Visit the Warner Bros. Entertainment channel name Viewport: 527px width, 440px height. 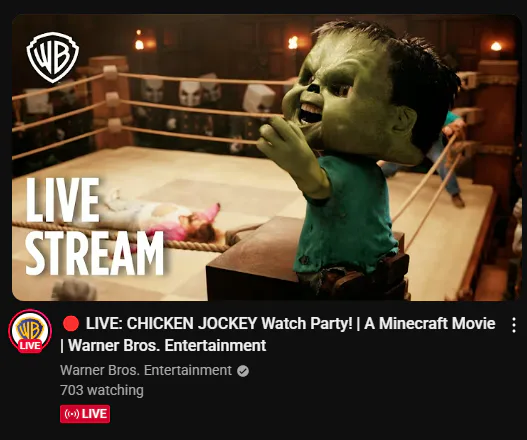(146, 370)
